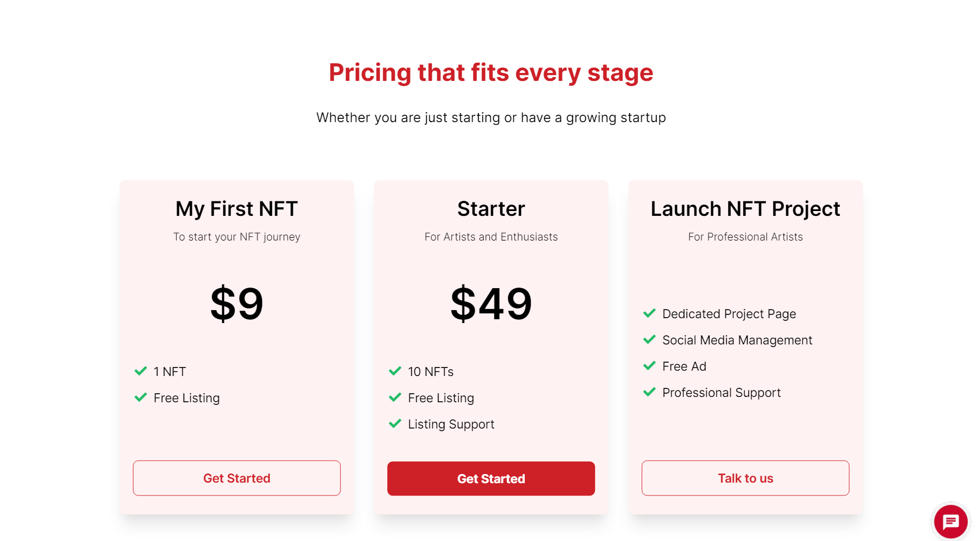The width and height of the screenshot is (980, 541).
Task: Open the live chat bubble icon
Action: [x=951, y=521]
